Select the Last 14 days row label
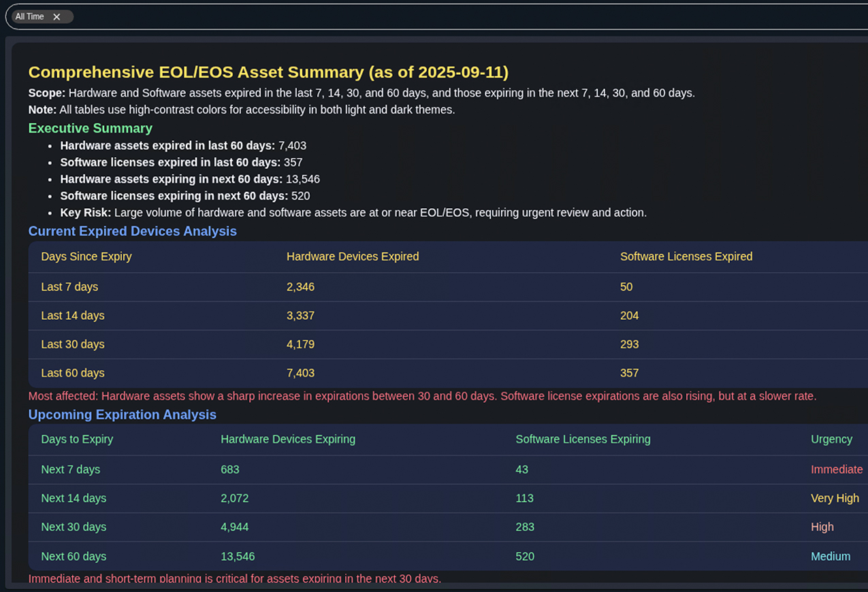868x592 pixels. point(73,316)
